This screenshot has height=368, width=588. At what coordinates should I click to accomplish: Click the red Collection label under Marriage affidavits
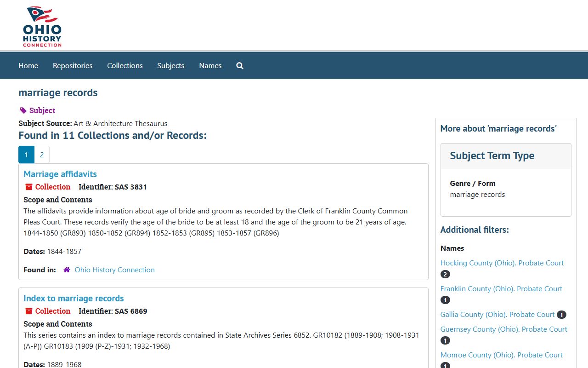tap(53, 187)
